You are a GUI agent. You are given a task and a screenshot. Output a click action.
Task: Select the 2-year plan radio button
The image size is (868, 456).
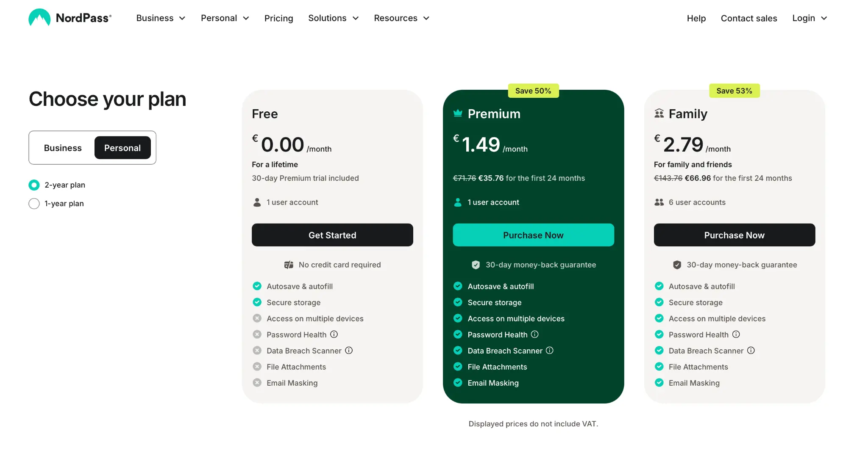tap(34, 185)
